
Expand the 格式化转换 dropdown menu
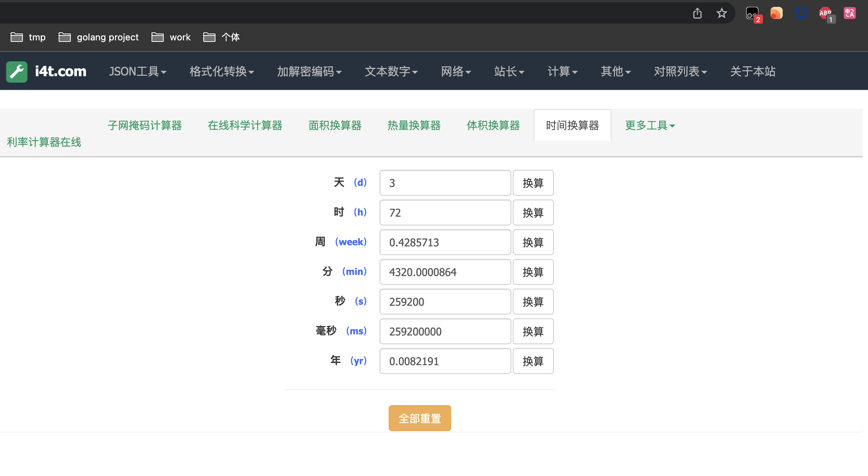(x=222, y=72)
